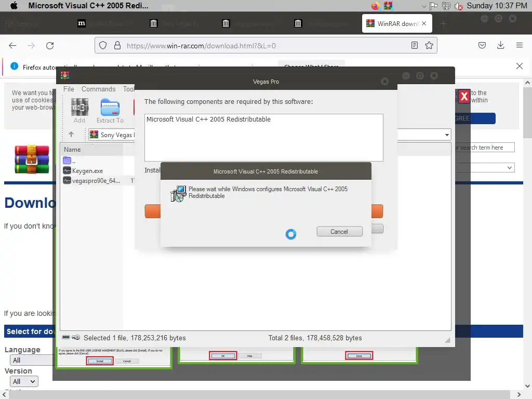Select Keygen.exe in the WinRAR list
This screenshot has width=532, height=399.
[83, 170]
